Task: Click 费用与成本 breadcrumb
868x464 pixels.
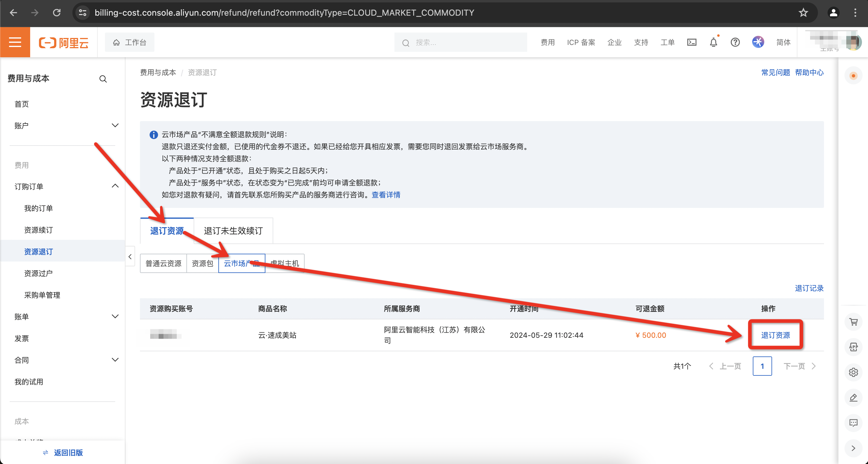Action: pos(158,72)
